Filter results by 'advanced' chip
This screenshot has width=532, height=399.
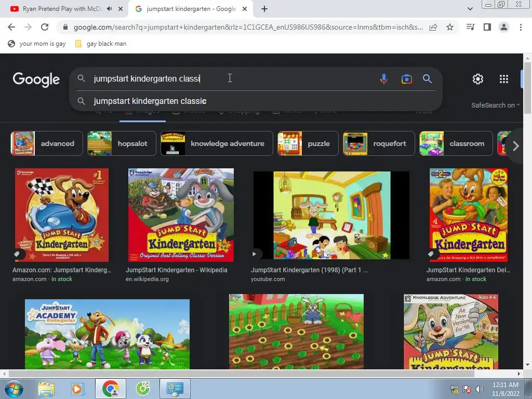tap(47, 143)
